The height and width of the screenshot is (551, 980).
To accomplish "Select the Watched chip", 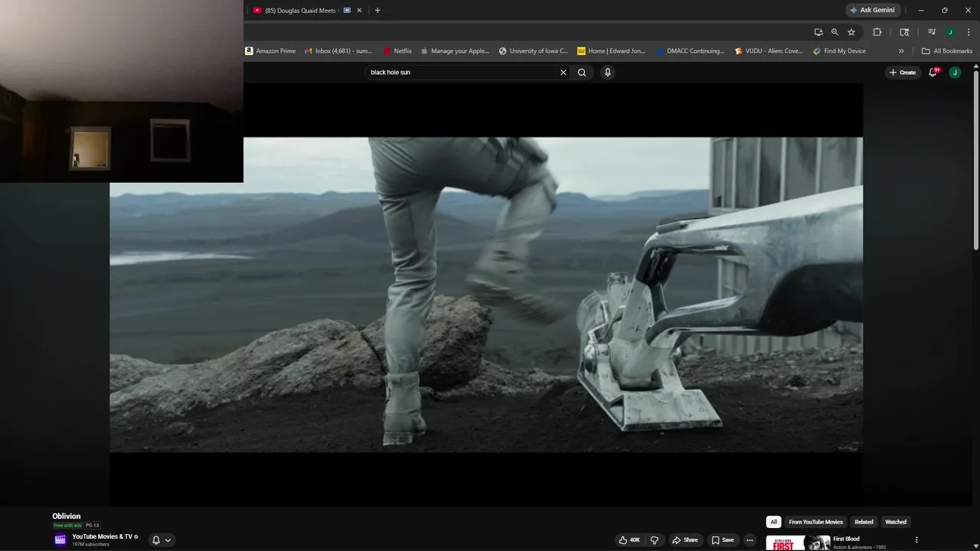I will 896,522.
